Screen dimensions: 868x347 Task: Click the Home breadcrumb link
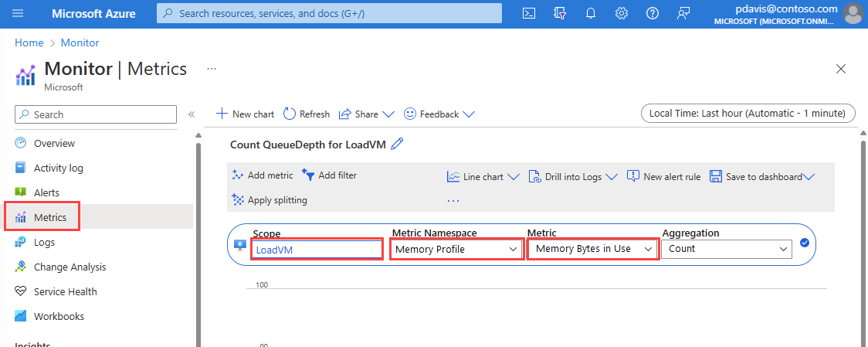tap(29, 43)
